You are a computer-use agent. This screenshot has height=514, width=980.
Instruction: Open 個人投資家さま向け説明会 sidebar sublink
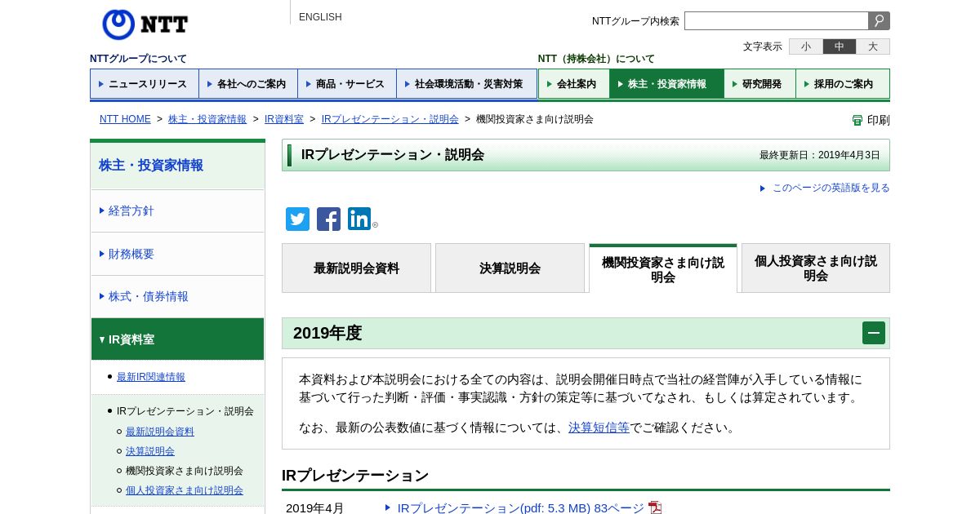click(x=185, y=490)
